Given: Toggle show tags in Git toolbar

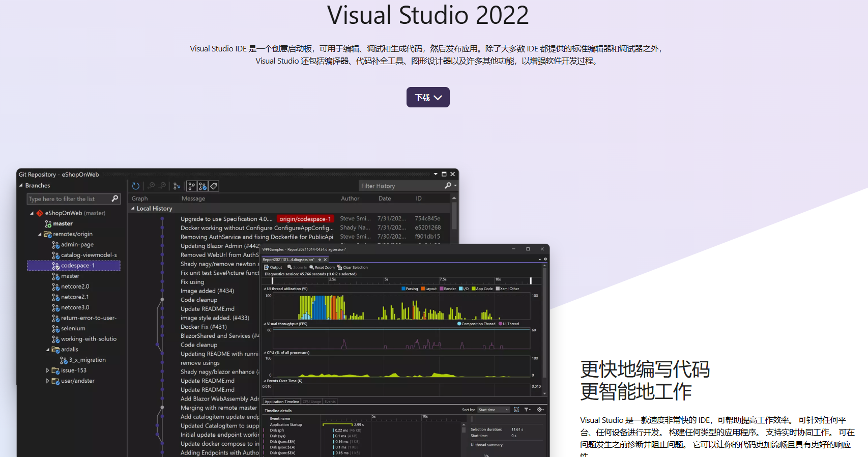Looking at the screenshot, I should [214, 186].
